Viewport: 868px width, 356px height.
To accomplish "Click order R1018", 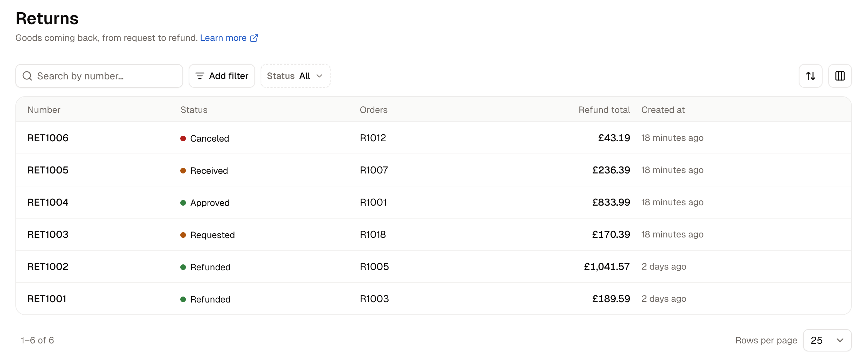I will tap(373, 234).
